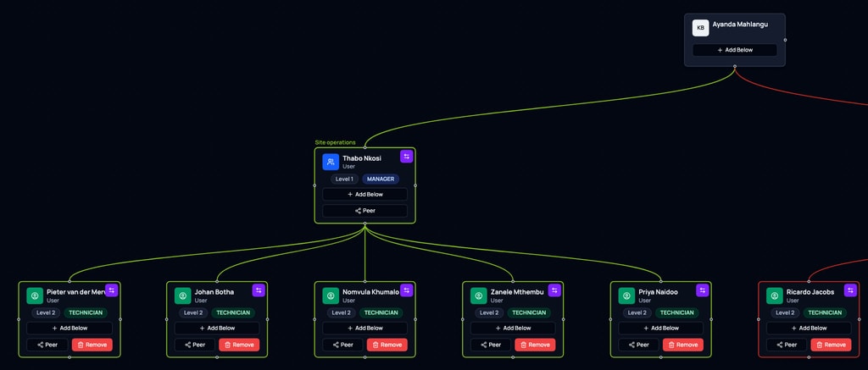The image size is (868, 370).
Task: Click the top connector handle of Priya Naidoo
Action: pos(661,281)
